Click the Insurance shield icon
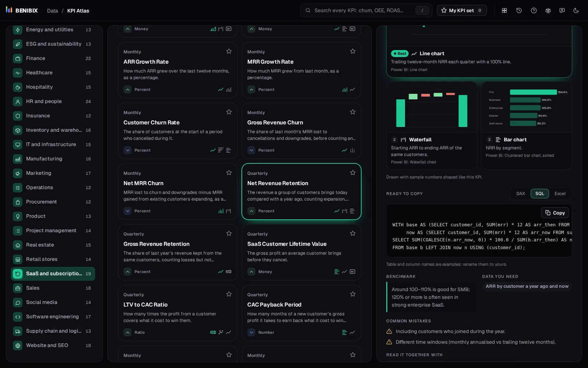Viewport: 588px width, 368px height. [x=18, y=116]
